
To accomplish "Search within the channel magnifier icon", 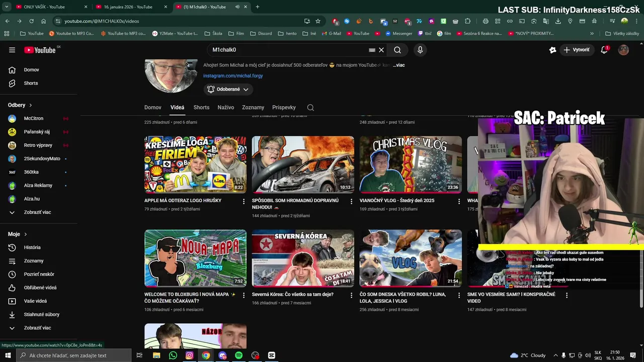I will click(310, 108).
